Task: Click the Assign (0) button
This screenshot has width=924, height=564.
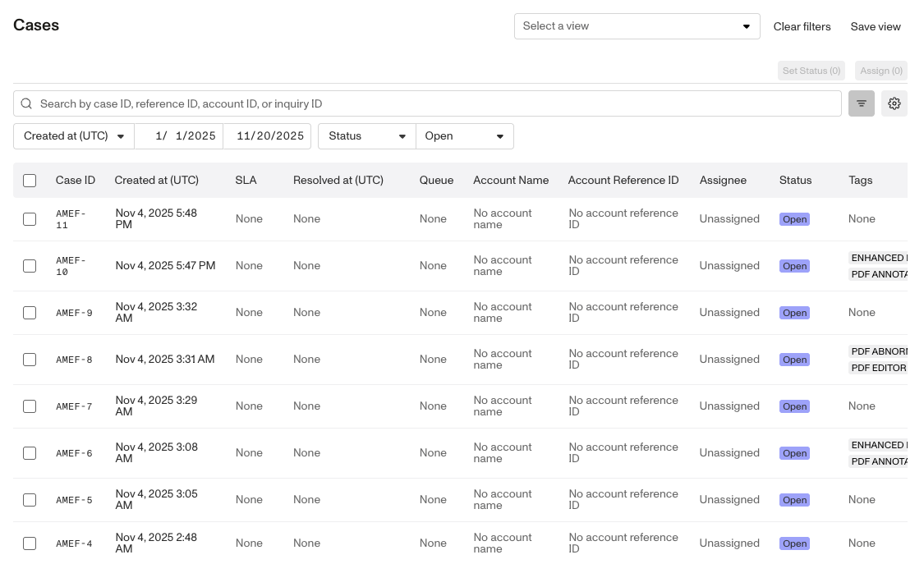Action: (x=881, y=71)
